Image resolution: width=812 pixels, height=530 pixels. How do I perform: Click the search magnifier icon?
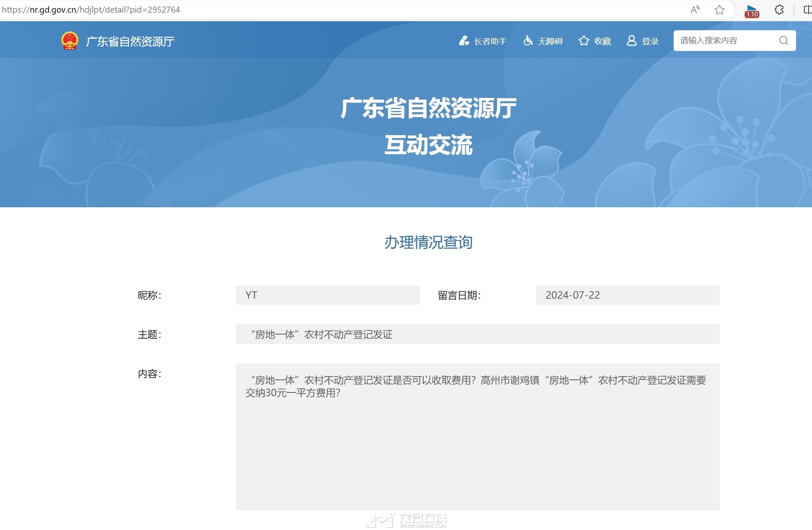[783, 40]
